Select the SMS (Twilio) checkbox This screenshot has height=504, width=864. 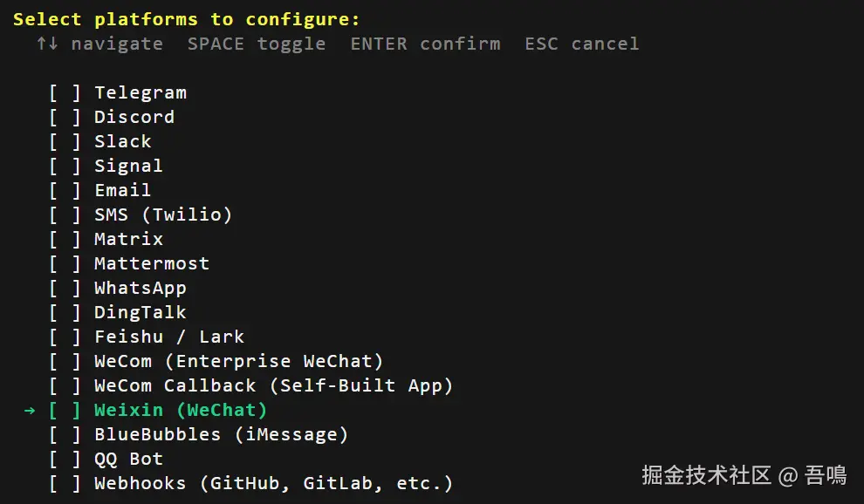[65, 215]
